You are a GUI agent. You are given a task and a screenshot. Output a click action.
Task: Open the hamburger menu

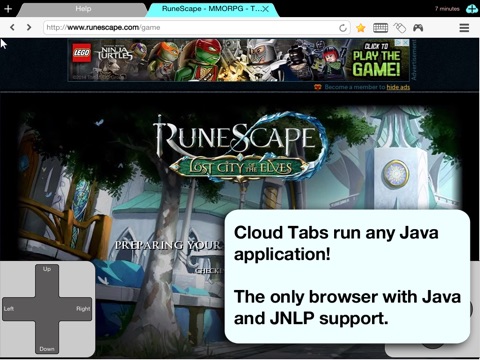click(464, 28)
